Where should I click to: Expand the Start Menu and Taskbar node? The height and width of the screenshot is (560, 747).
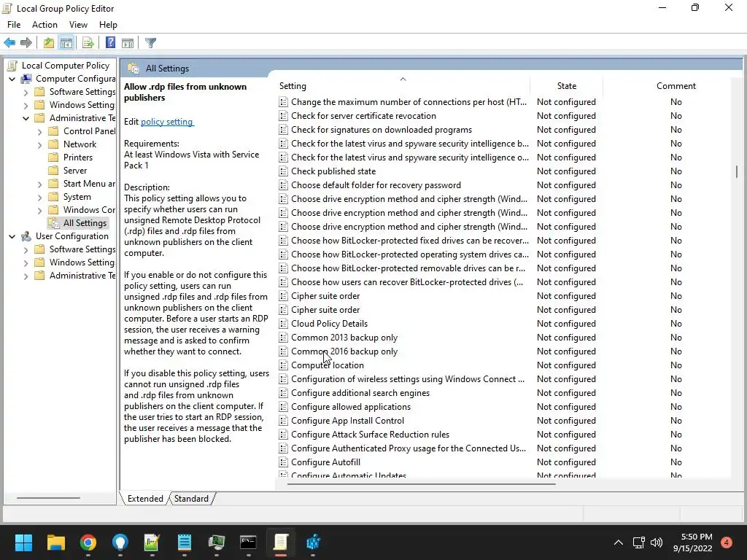[39, 184]
